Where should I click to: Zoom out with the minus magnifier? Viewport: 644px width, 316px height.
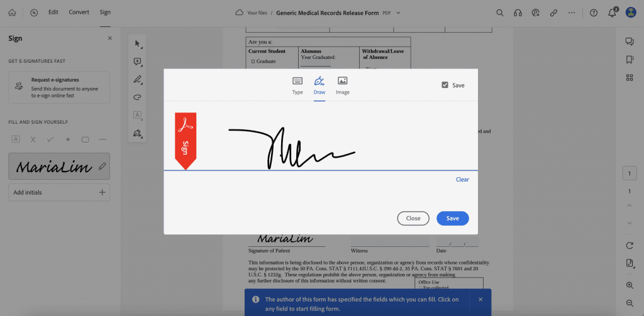pos(630,303)
